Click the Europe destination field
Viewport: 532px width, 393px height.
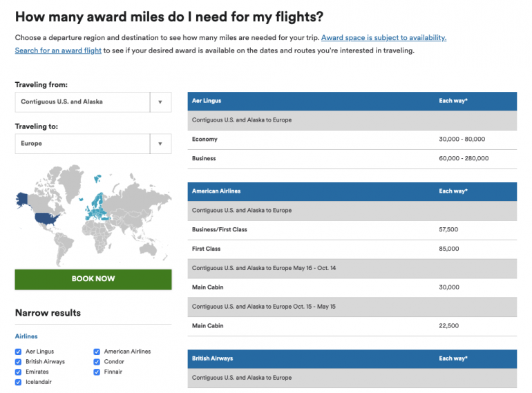coord(82,144)
